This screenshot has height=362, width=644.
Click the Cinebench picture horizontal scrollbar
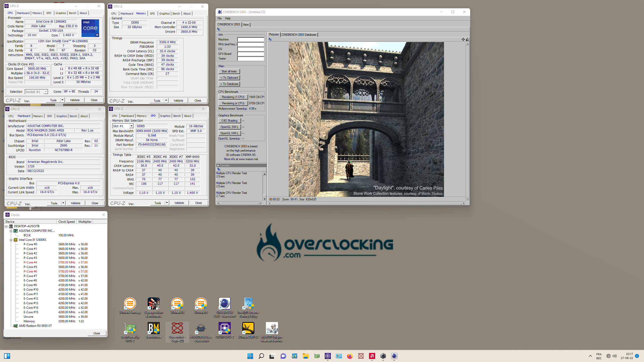pyautogui.click(x=366, y=203)
